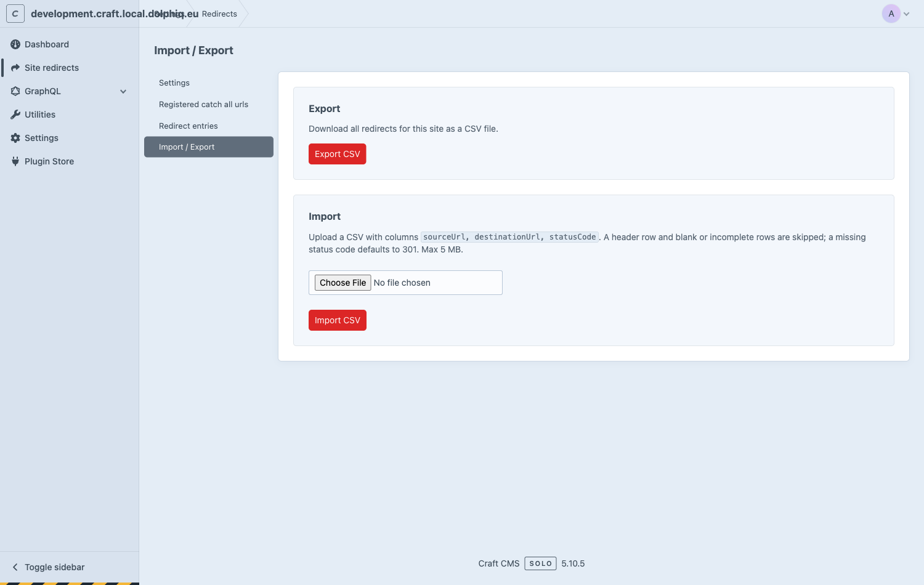The height and width of the screenshot is (585, 924).
Task: Expand the GraphQL submenu chevron
Action: click(x=123, y=91)
